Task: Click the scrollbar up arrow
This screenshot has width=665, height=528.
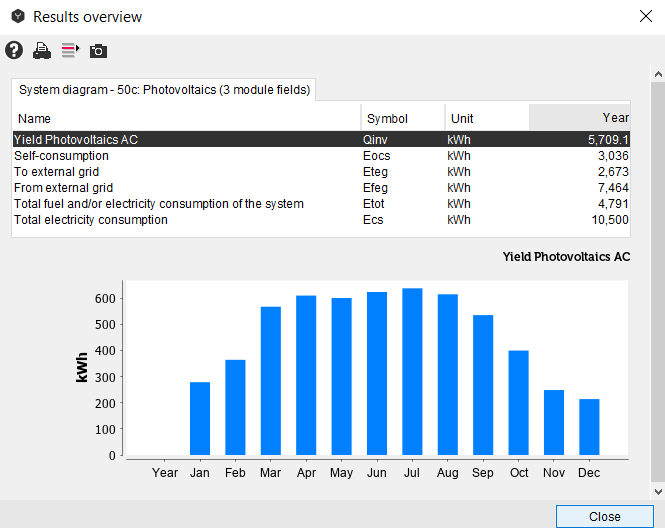Action: pos(657,75)
